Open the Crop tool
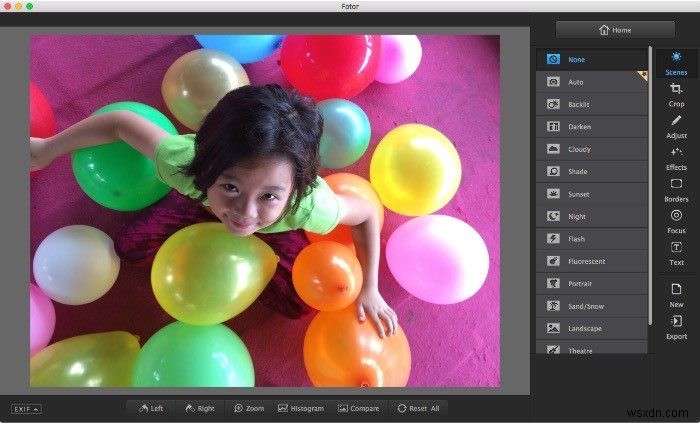Viewport: 700px width, 423px height. point(676,93)
